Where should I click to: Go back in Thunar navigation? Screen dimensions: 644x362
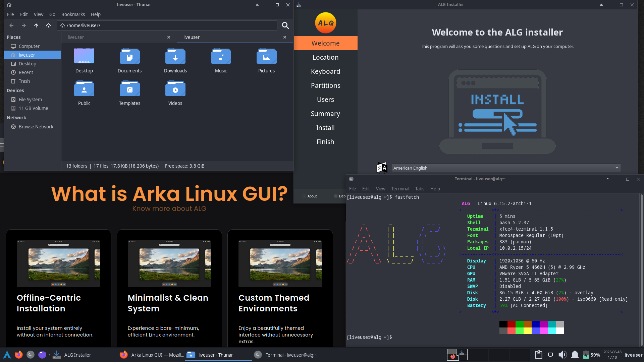coord(11,25)
